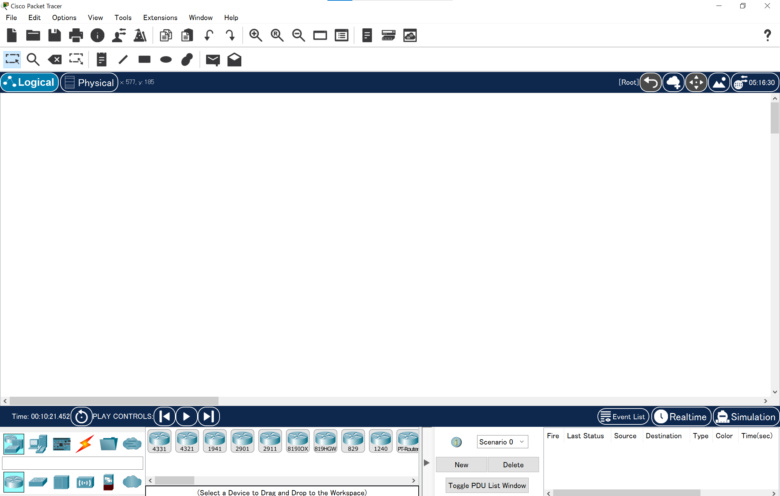Select the Connections lightning bolt category
The height and width of the screenshot is (496, 780).
click(x=85, y=443)
